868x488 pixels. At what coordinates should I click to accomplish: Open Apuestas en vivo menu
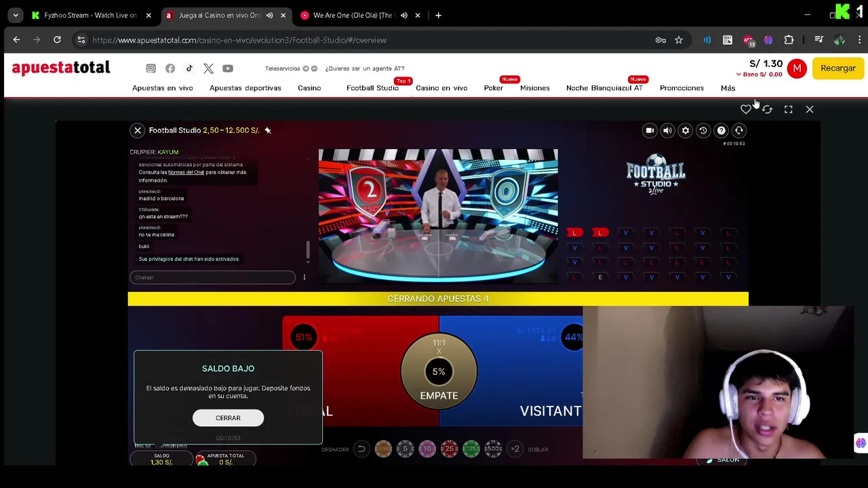tap(163, 88)
